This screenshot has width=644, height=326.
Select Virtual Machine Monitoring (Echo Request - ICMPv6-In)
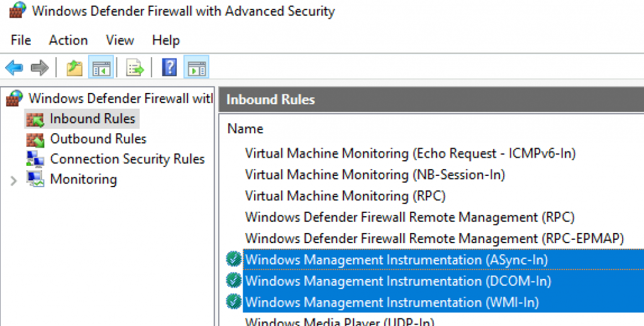point(410,153)
